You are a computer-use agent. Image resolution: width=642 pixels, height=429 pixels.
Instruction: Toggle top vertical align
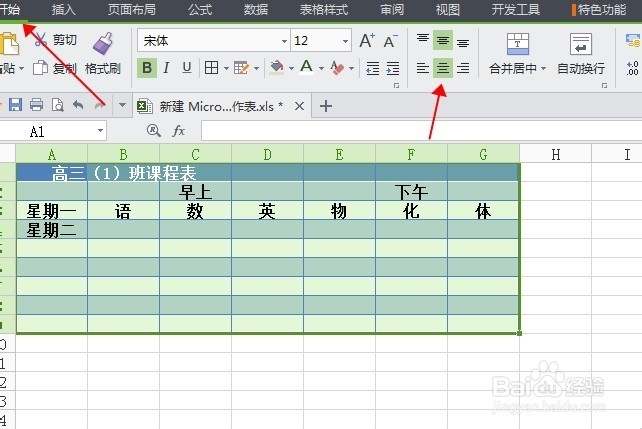423,40
